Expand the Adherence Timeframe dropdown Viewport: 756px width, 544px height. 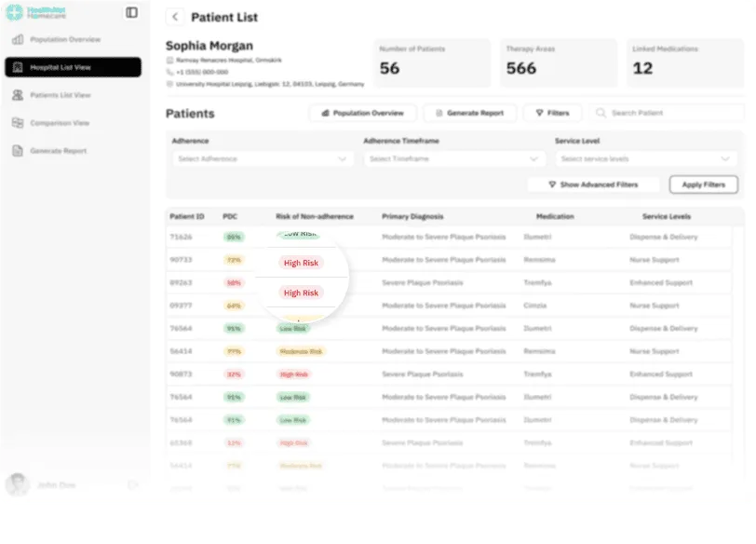point(453,158)
